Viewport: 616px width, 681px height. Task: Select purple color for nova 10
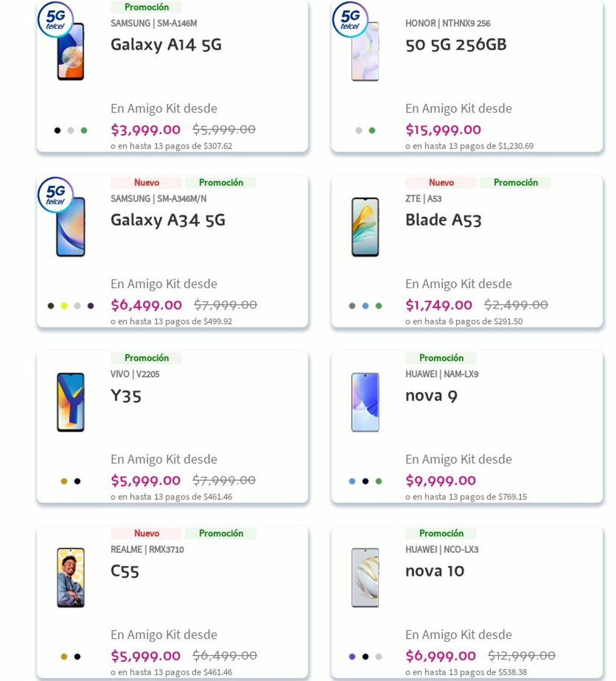coord(352,657)
